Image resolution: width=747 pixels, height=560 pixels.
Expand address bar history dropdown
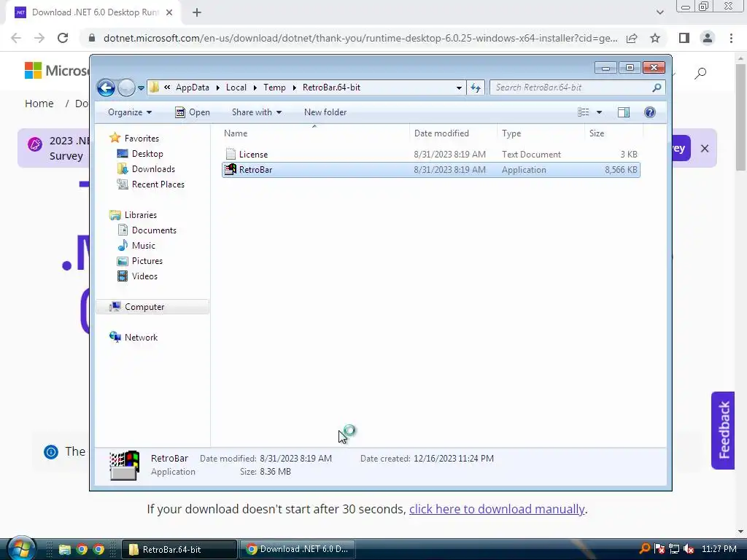pyautogui.click(x=459, y=87)
